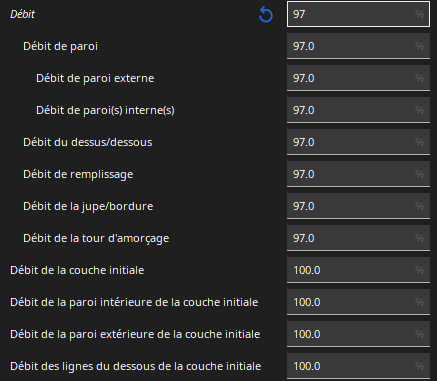Select the Débit value field showing 97
Screen dimensions: 437x381
click(358, 14)
